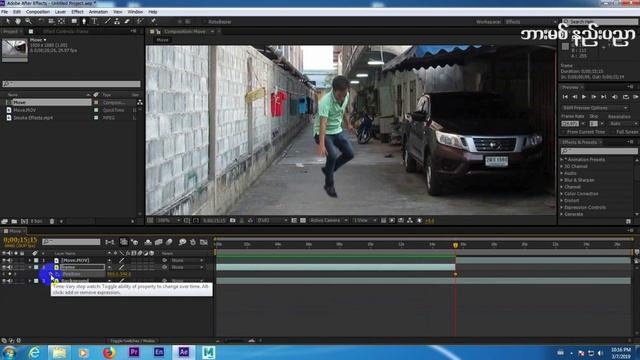Select Move.MOV item in Project panel
This screenshot has width=640, height=360.
(24, 110)
